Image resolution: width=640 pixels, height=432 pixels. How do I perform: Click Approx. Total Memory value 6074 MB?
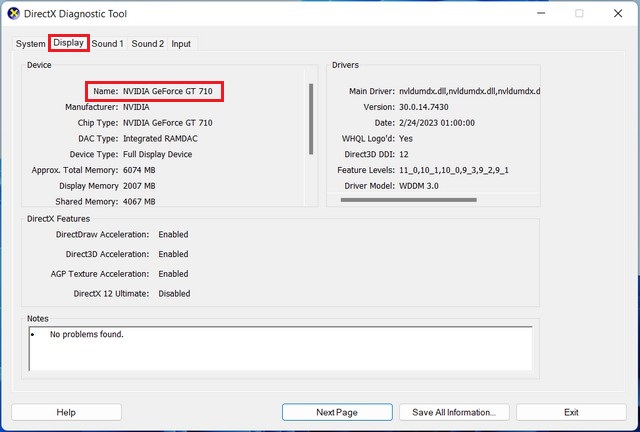click(x=139, y=170)
